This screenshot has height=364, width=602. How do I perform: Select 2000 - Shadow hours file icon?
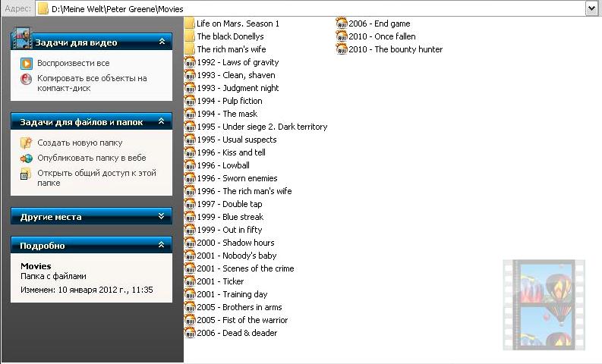[x=190, y=243]
